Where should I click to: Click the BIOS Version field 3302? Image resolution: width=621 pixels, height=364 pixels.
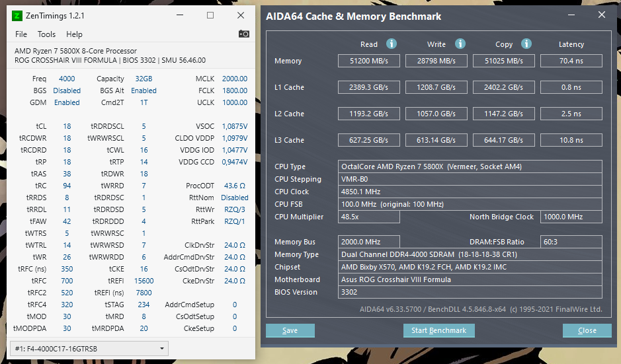point(470,292)
